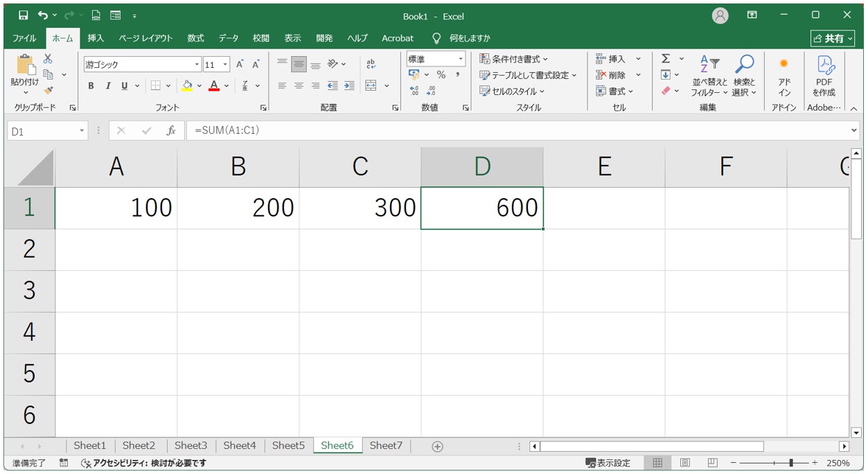The image size is (868, 474).
Task: Click the Insert Function fx icon
Action: point(170,130)
